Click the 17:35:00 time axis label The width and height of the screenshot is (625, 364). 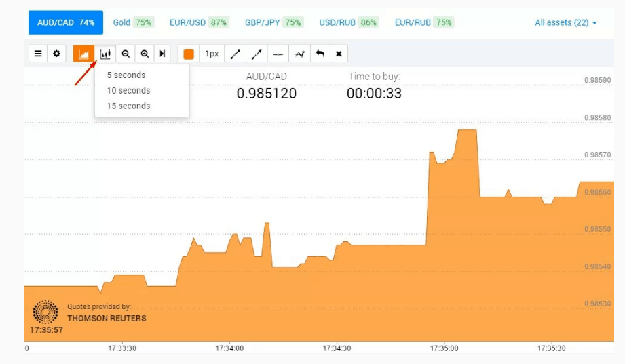444,348
